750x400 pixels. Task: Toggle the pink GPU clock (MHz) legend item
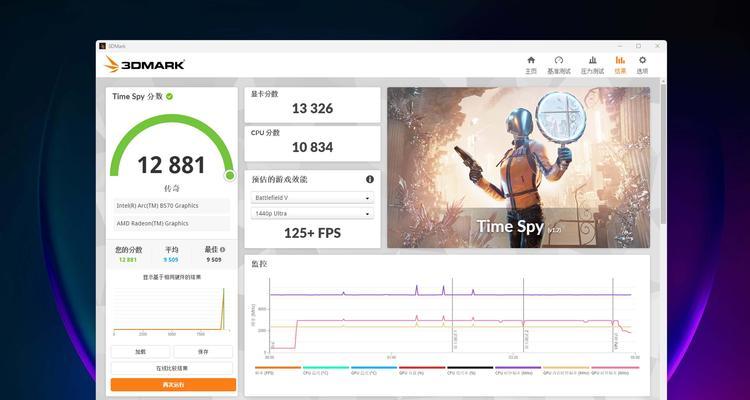(x=615, y=370)
